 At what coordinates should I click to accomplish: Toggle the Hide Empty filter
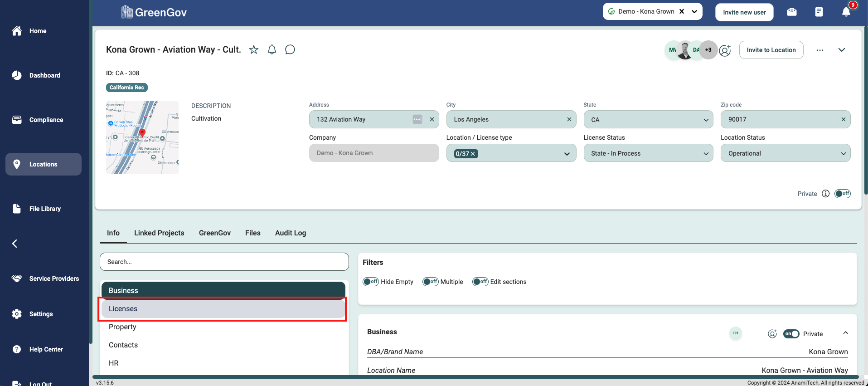371,282
